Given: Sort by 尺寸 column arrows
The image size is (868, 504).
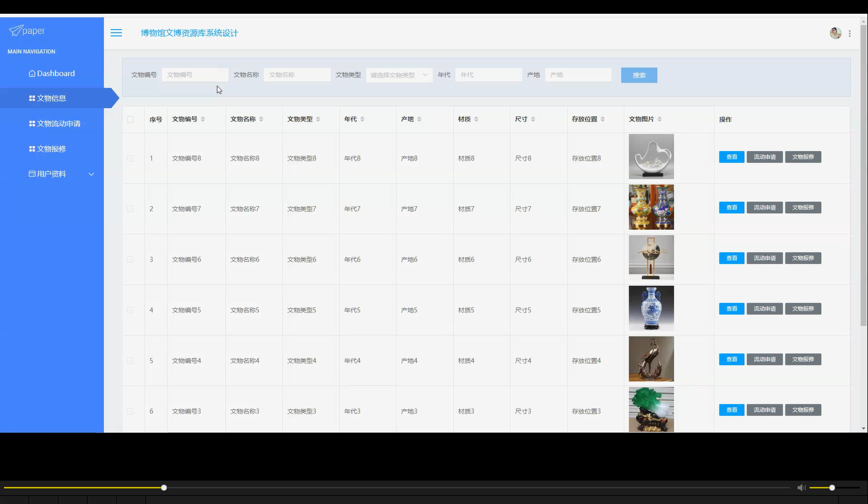Looking at the screenshot, I should (x=533, y=119).
